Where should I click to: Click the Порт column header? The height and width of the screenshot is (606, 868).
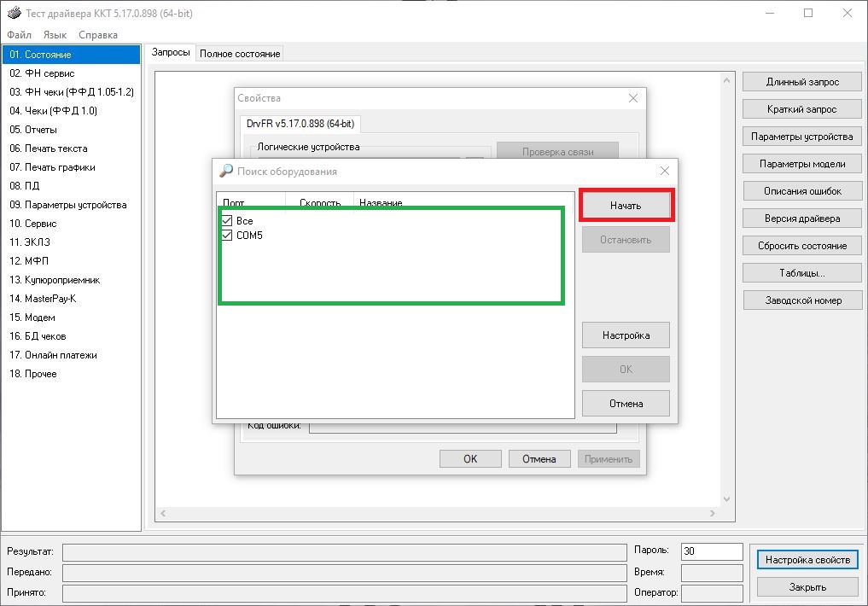[235, 203]
